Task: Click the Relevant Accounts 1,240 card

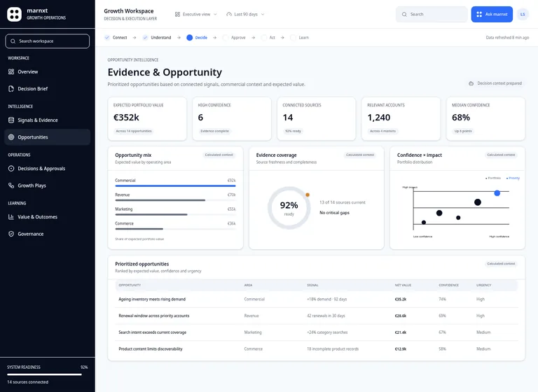Action: [401, 119]
